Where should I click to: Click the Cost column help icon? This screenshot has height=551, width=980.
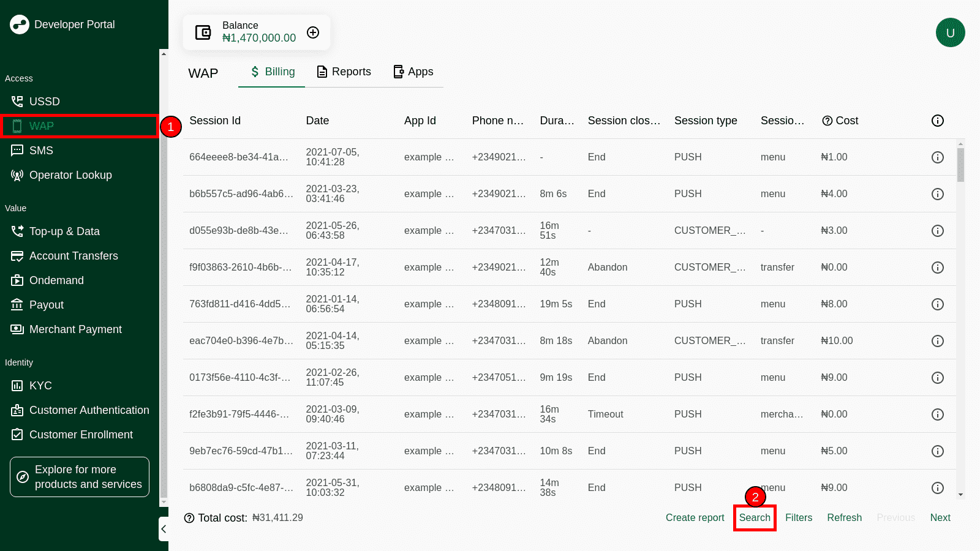(x=827, y=121)
